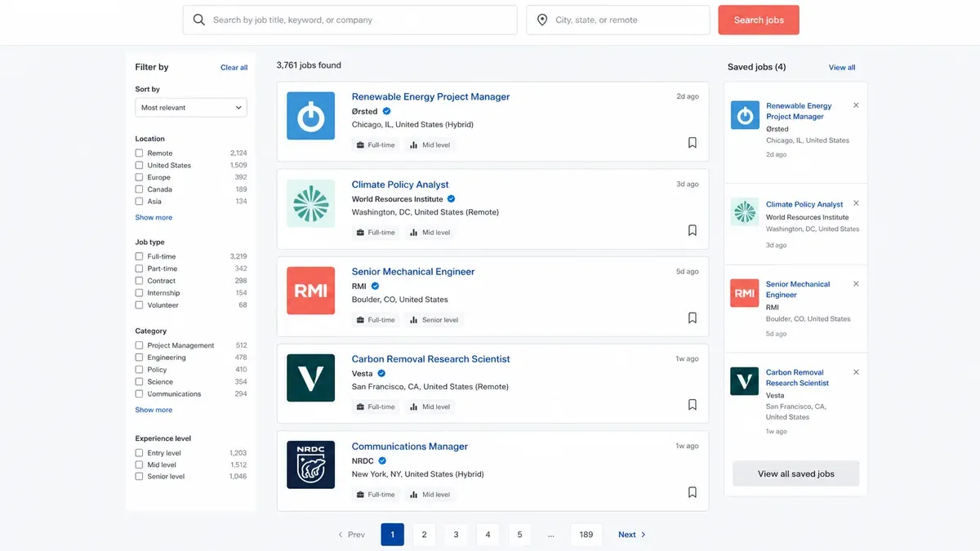Bookmark the Renewable Energy Project Manager job
The height and width of the screenshot is (551, 980).
(692, 143)
